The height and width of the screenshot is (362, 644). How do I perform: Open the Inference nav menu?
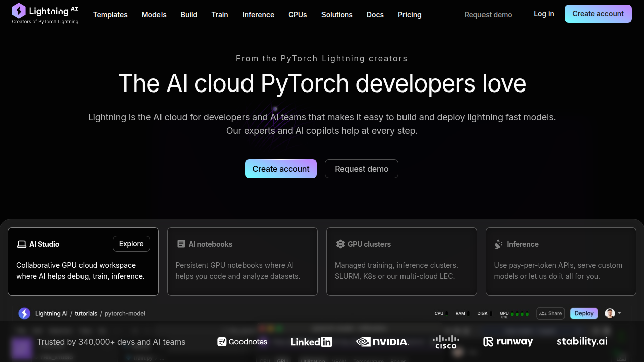(x=258, y=15)
